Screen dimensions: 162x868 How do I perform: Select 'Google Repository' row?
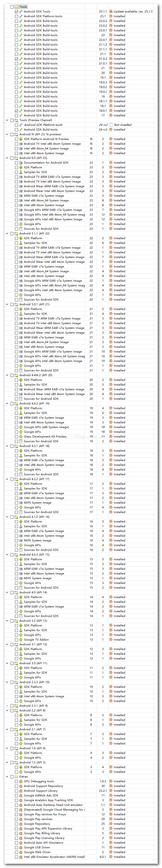37,824
